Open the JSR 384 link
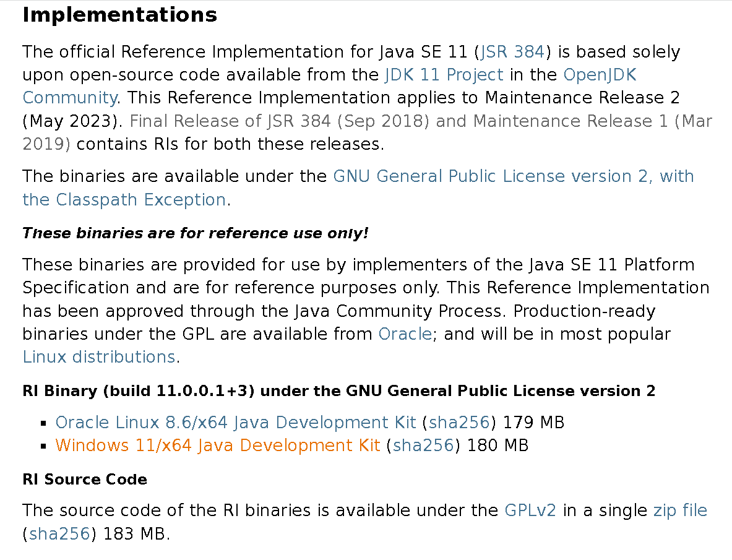Viewport: 732px width, 560px height. [512, 52]
